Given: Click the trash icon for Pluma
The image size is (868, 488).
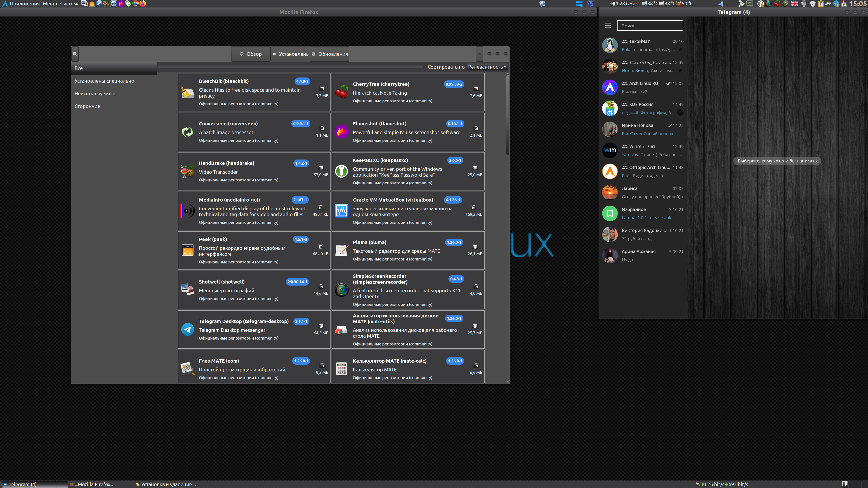Looking at the screenshot, I should pos(475,246).
